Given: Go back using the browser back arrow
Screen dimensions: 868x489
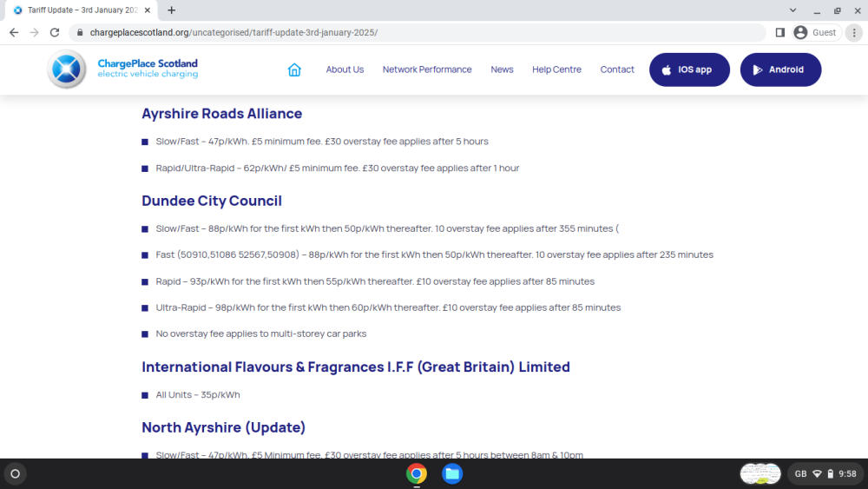Looking at the screenshot, I should (14, 33).
